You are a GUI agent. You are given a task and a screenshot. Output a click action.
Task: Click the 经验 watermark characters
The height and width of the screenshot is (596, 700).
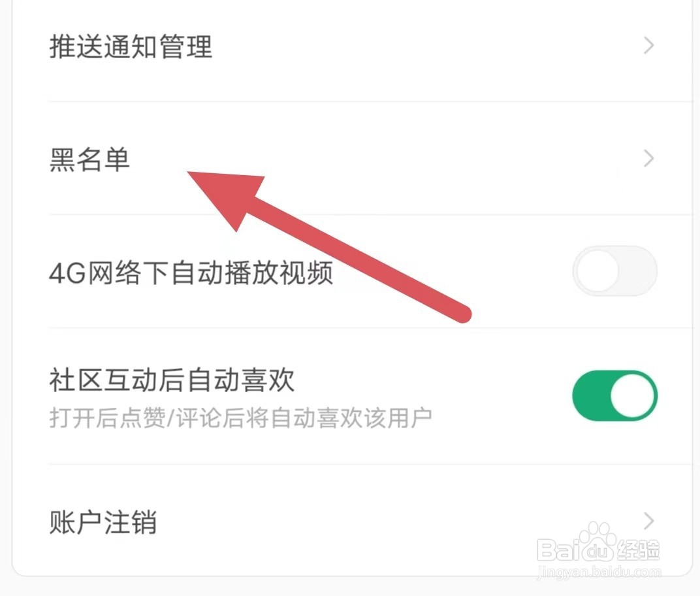[638, 550]
